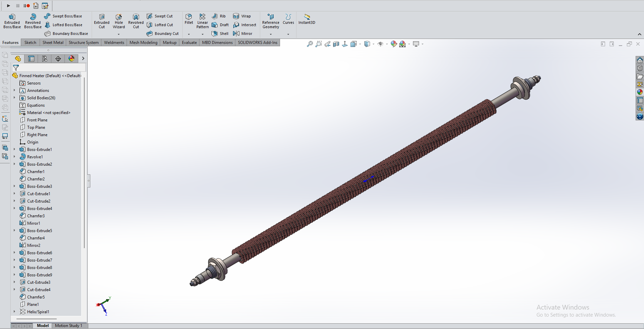Mirror a feature with the Mirror tool
This screenshot has width=644, height=329.
(x=242, y=34)
